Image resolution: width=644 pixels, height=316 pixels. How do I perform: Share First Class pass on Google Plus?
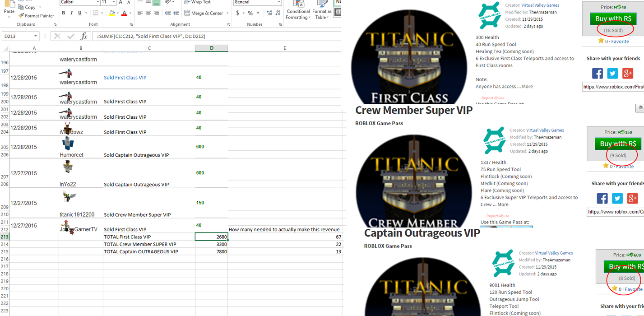coord(628,73)
